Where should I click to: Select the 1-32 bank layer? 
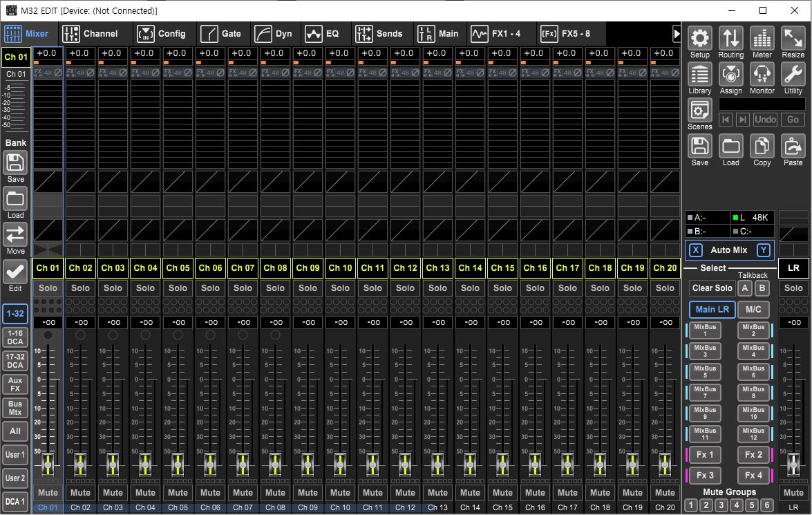pyautogui.click(x=15, y=313)
